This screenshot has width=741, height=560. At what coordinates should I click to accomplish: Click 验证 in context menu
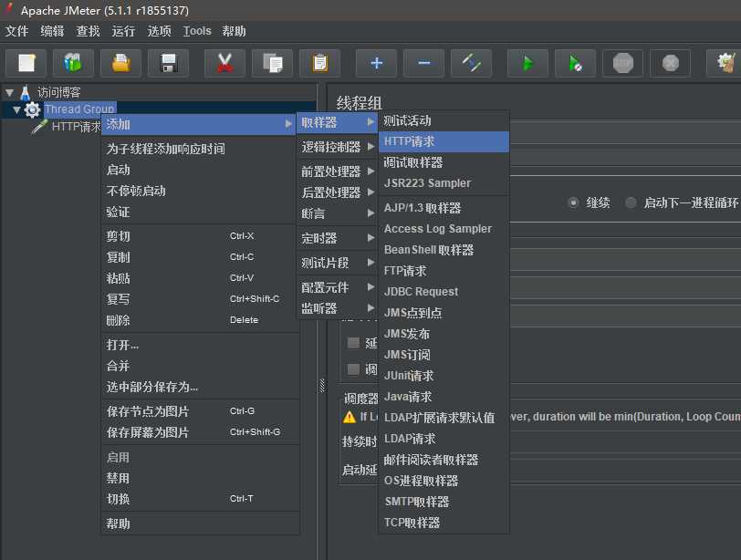point(199,212)
